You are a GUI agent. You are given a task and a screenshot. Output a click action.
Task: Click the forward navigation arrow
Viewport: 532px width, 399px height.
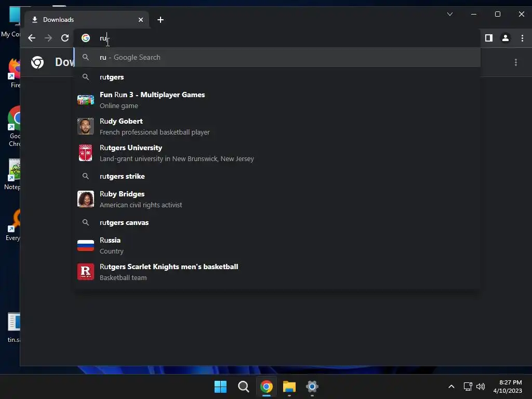pyautogui.click(x=48, y=38)
